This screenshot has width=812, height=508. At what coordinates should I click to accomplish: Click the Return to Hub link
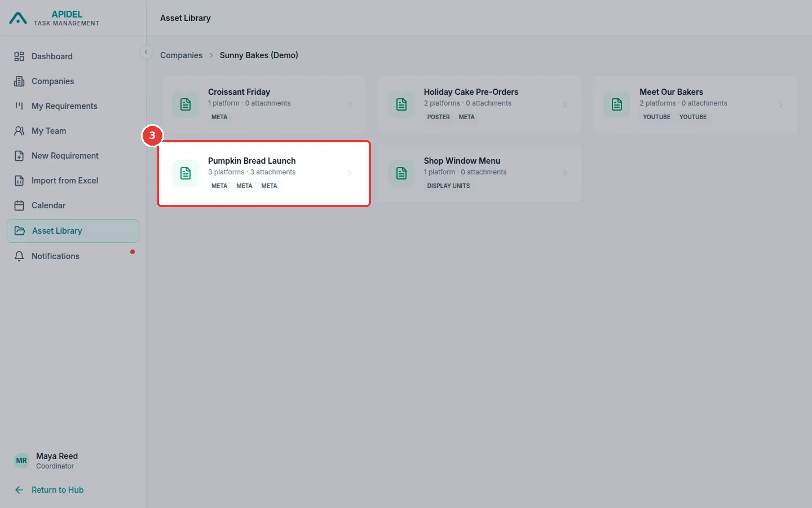[x=58, y=490]
